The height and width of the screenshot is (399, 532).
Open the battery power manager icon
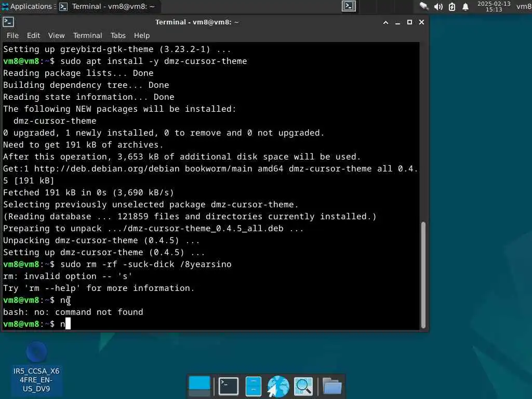tap(452, 6)
